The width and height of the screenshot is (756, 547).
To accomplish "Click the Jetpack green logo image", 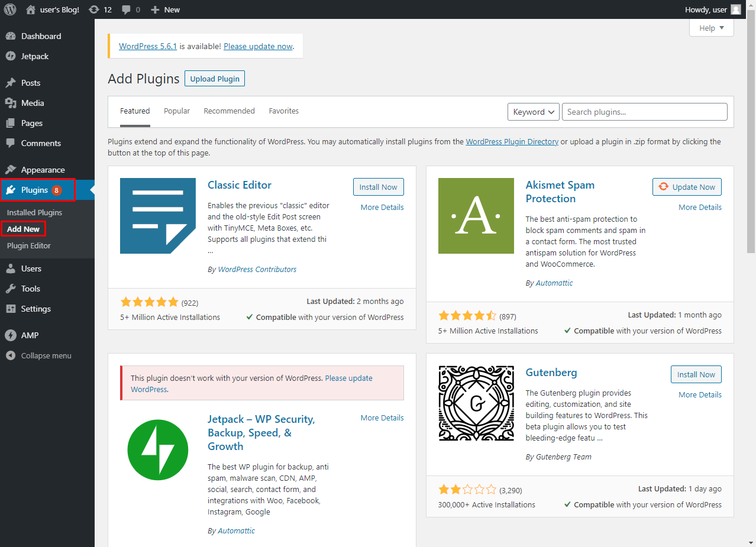I will tap(158, 451).
